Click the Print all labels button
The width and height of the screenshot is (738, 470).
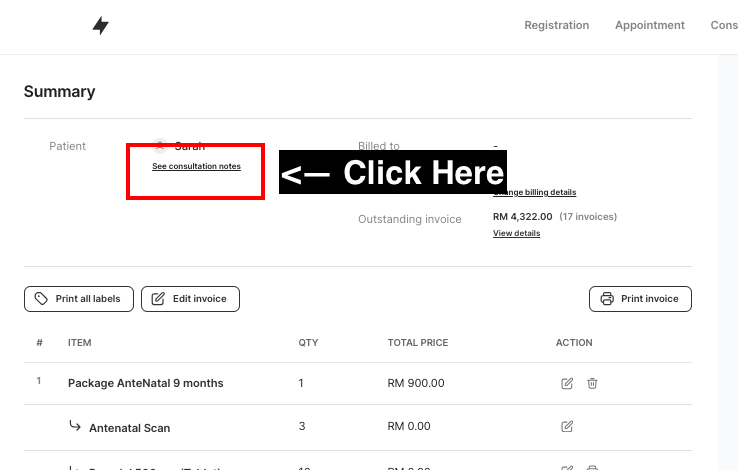click(79, 299)
